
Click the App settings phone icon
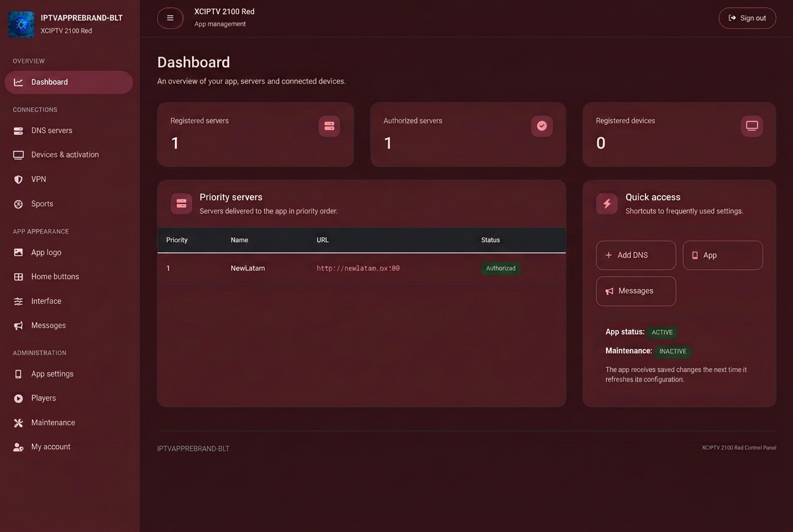19,374
